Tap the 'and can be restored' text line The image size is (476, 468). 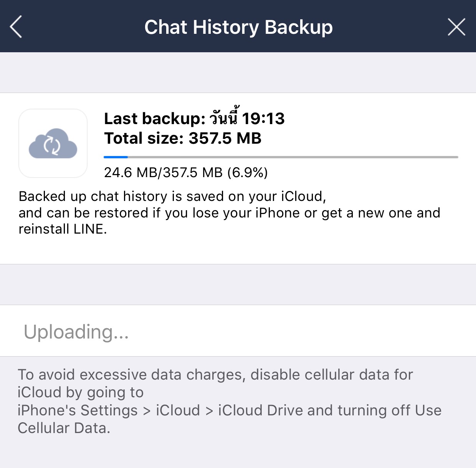[x=229, y=213]
